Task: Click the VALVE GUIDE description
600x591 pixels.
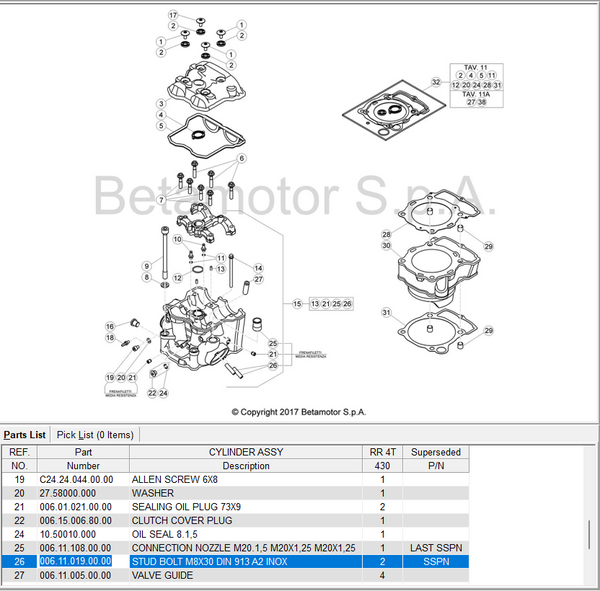Action: pos(162,575)
